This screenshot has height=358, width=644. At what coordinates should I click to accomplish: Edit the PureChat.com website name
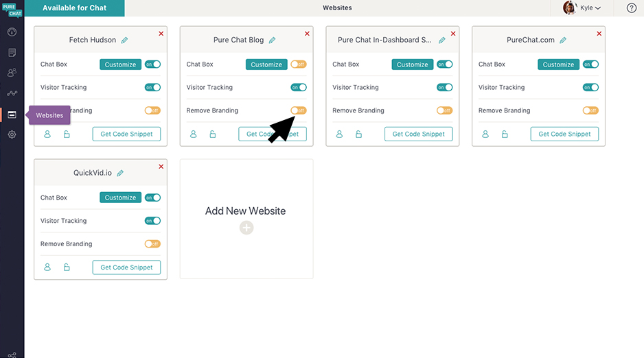click(563, 40)
